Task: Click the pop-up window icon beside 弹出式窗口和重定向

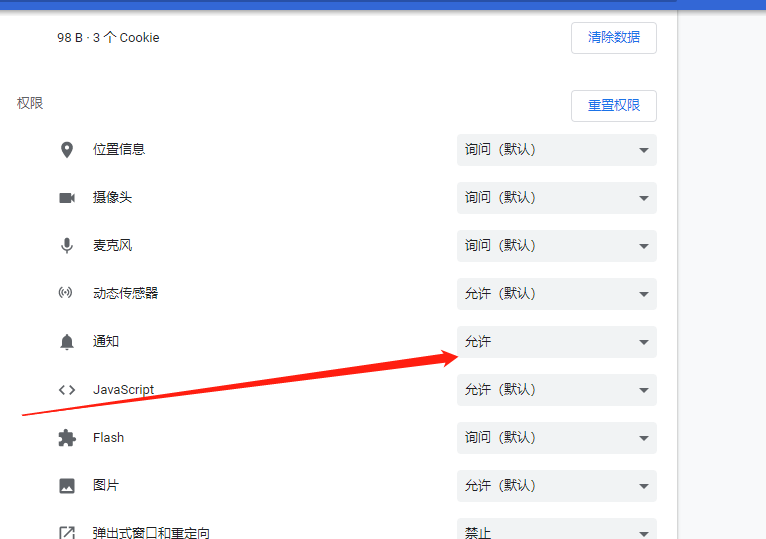Action: 67,532
